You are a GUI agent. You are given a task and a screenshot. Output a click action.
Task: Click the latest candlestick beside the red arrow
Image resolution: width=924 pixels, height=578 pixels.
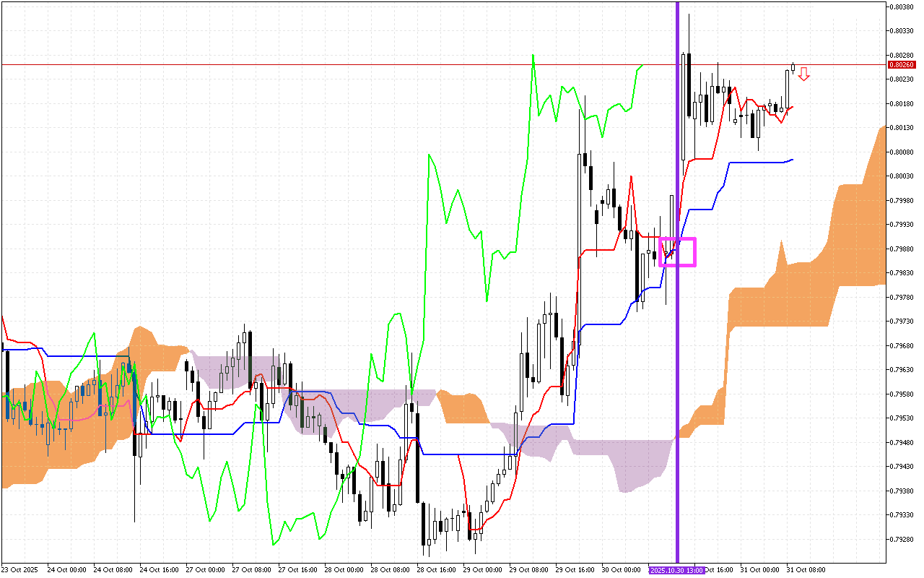[793, 68]
